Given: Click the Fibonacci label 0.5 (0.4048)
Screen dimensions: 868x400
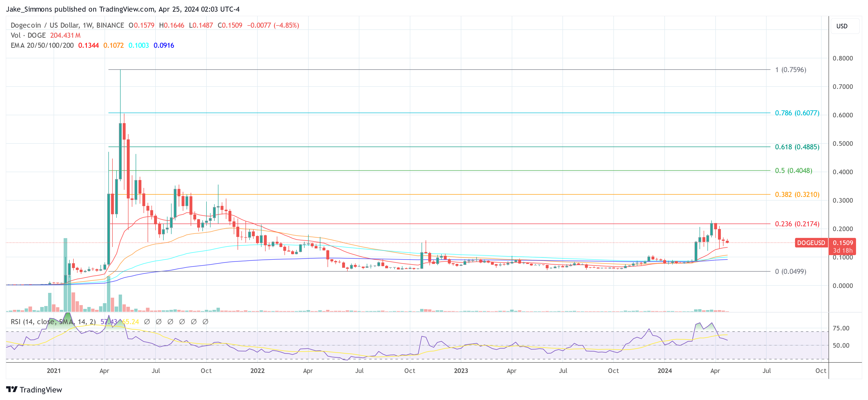Looking at the screenshot, I should 794,171.
